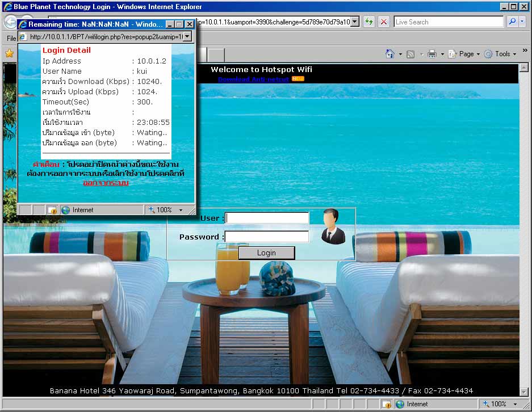Image resolution: width=532 pixels, height=412 pixels.
Task: Click the red Thai logout link in popup
Action: [x=106, y=183]
